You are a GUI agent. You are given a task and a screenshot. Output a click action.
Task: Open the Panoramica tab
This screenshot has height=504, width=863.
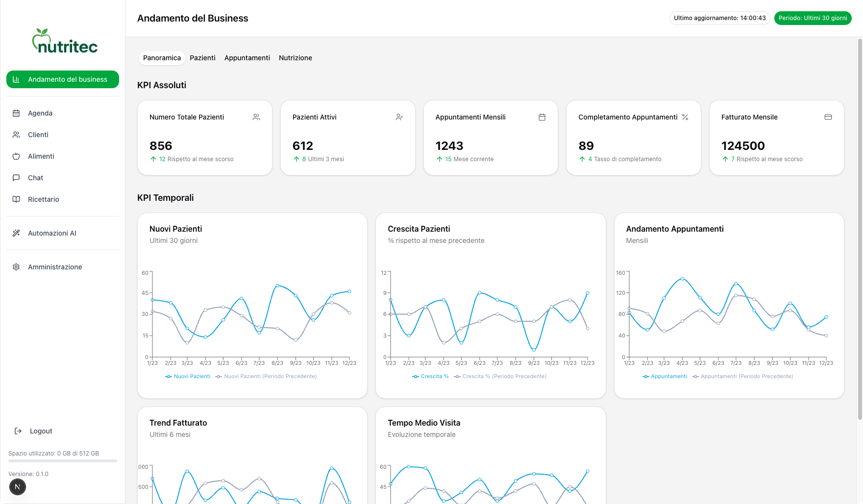pyautogui.click(x=162, y=58)
